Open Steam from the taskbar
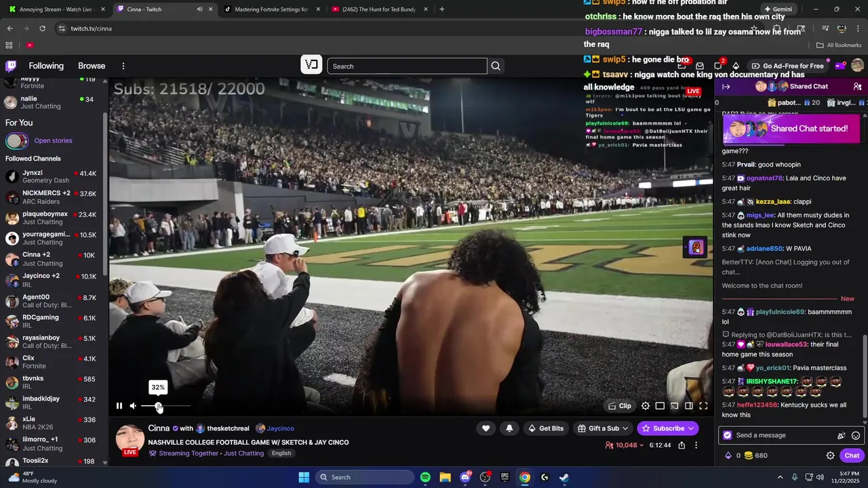This screenshot has height=488, width=868. [x=564, y=477]
